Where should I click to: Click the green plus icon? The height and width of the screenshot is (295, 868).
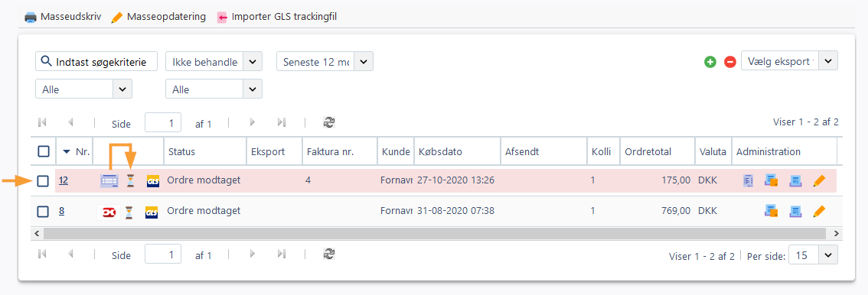tap(710, 62)
